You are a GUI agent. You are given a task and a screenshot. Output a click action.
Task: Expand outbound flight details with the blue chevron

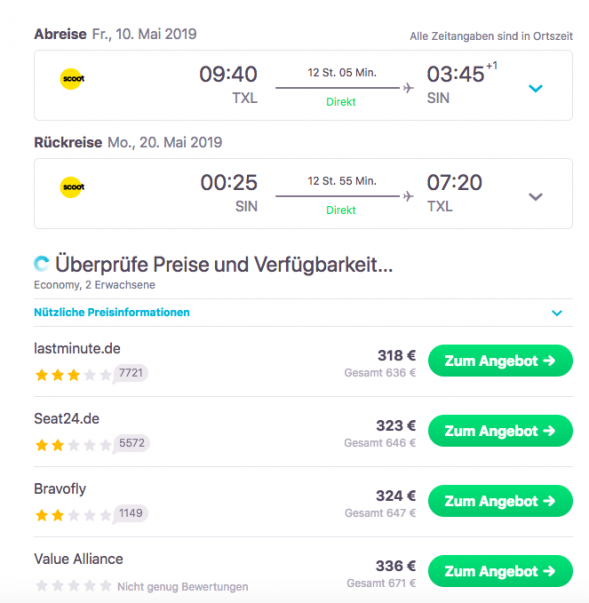coord(536,88)
